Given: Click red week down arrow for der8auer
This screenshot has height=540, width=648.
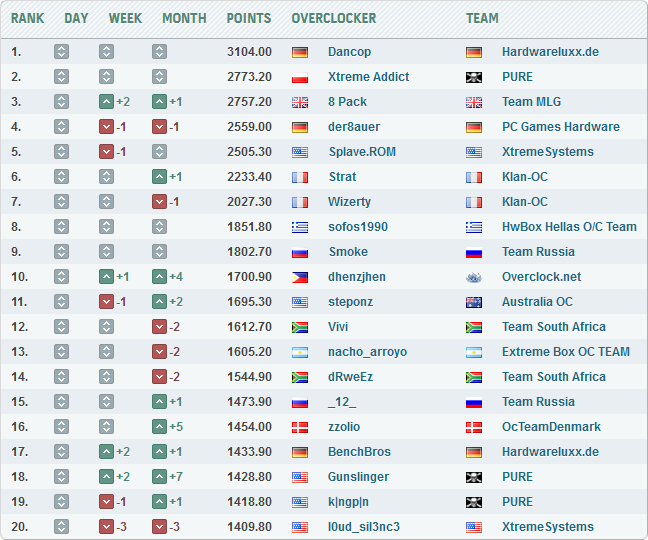Looking at the screenshot, I should click(106, 127).
